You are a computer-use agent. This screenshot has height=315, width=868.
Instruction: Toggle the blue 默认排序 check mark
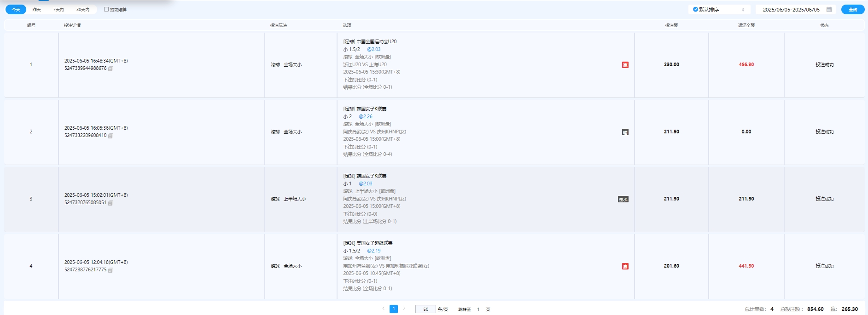[695, 9]
